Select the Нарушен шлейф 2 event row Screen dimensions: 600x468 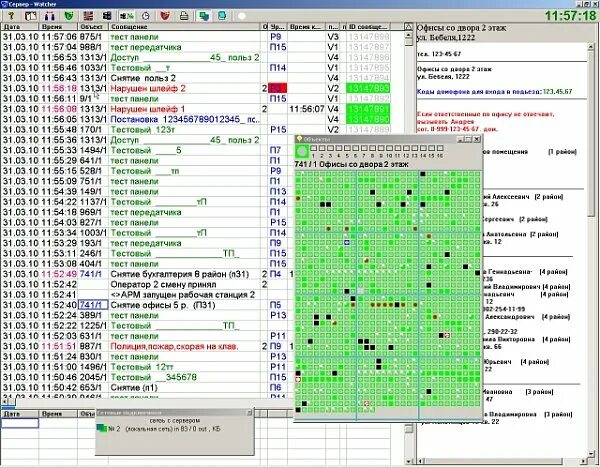point(195,88)
